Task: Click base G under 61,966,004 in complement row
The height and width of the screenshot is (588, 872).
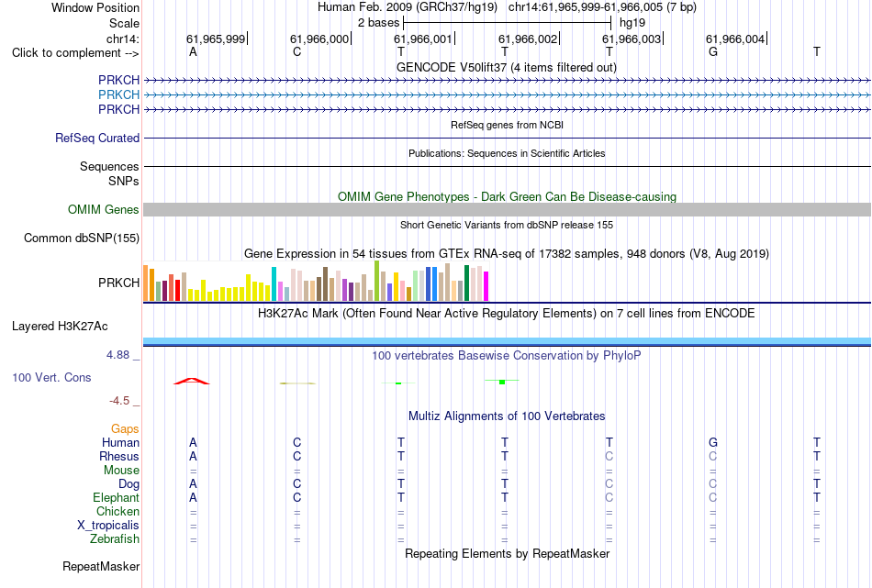Action: 713,52
